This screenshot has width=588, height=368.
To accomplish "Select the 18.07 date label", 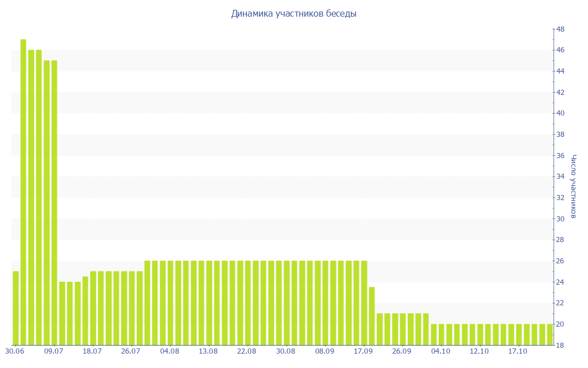I will click(x=92, y=351).
